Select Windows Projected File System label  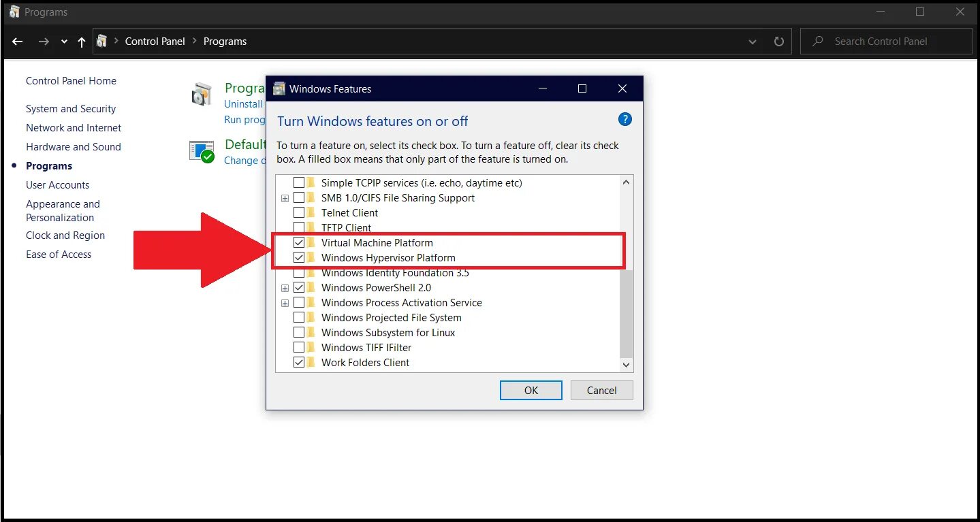point(392,318)
